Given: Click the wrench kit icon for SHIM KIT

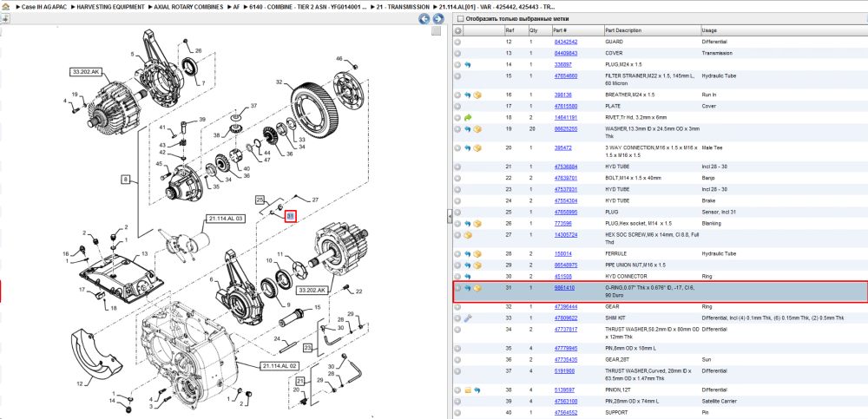Looking at the screenshot, I should tap(468, 318).
